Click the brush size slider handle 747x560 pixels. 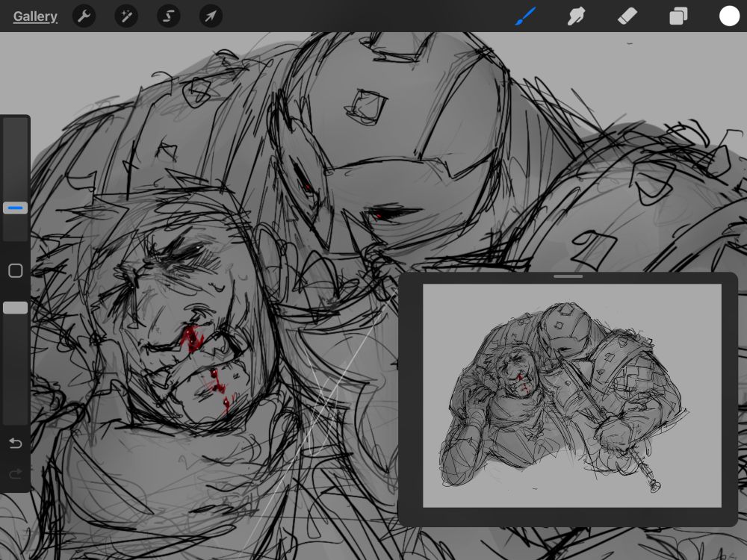[x=15, y=208]
